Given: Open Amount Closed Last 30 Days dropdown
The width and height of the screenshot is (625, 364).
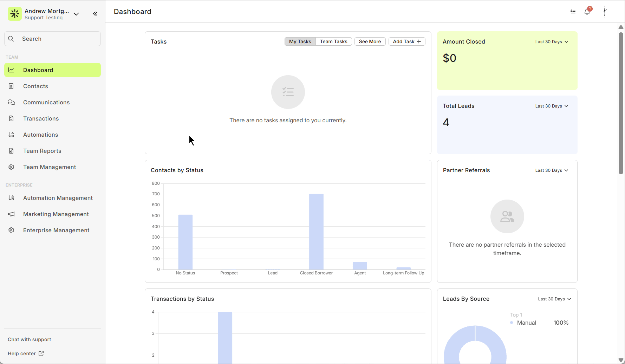Looking at the screenshot, I should [x=552, y=42].
